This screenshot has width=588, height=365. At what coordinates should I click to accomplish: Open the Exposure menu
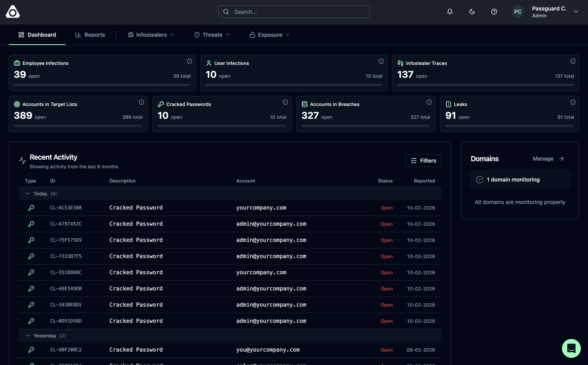point(269,35)
